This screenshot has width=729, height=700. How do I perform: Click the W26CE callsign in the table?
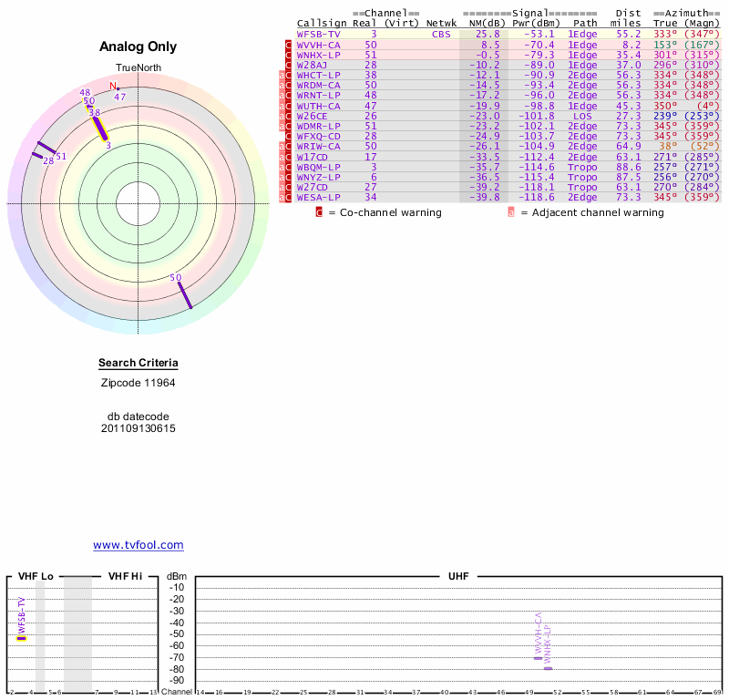pyautogui.click(x=314, y=116)
